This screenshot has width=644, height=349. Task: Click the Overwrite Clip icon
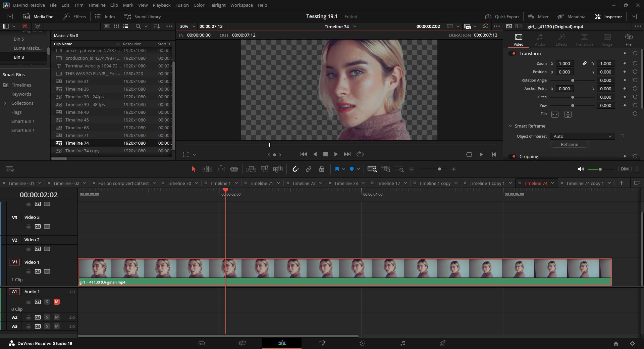click(x=265, y=169)
